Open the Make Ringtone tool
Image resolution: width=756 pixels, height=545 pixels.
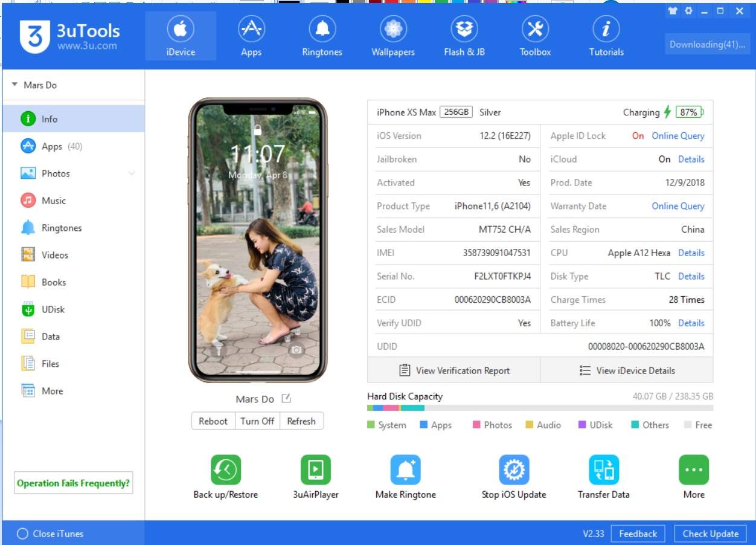point(406,470)
